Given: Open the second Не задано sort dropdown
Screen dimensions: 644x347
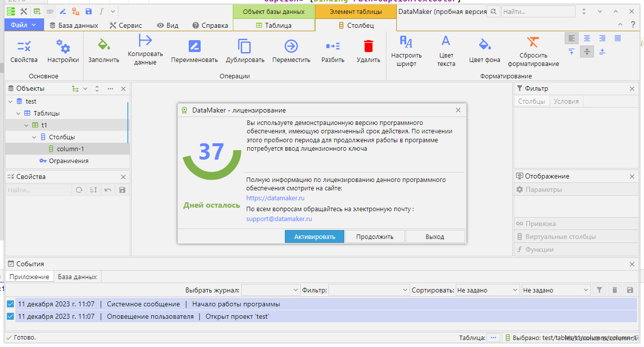Looking at the screenshot, I should click(556, 290).
